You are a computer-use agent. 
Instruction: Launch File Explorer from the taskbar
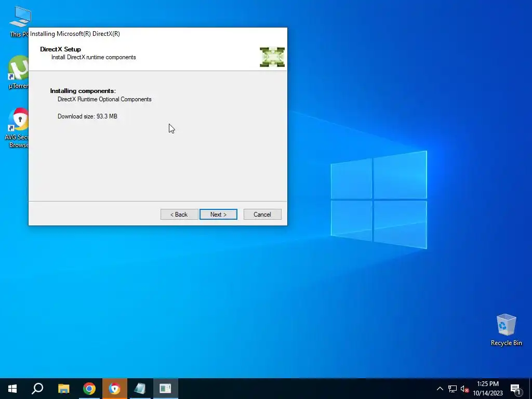pos(63,389)
